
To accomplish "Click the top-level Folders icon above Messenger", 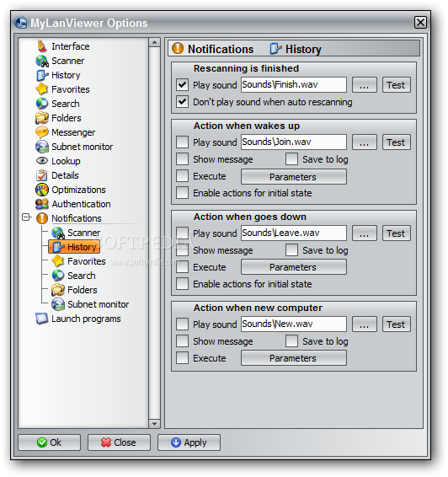I will click(42, 118).
